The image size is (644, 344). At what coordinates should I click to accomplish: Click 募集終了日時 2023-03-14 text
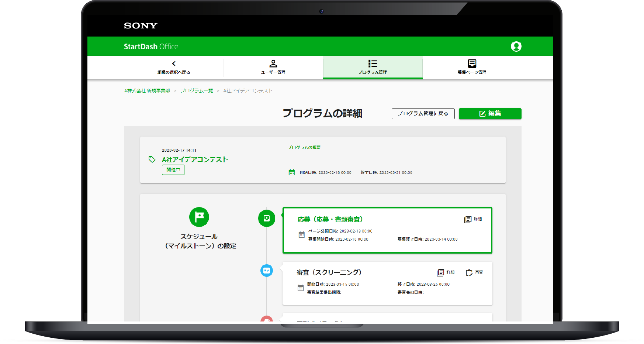coord(427,239)
